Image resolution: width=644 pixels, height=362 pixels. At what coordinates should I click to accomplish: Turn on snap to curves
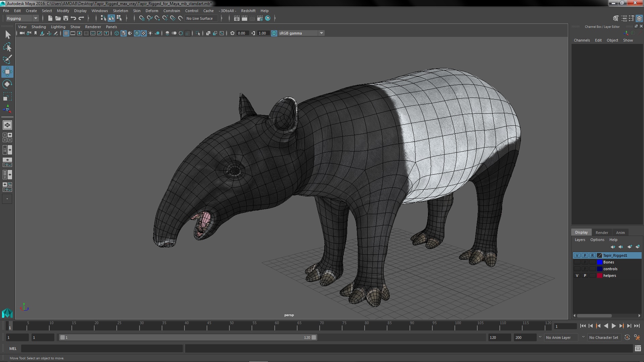coord(149,18)
